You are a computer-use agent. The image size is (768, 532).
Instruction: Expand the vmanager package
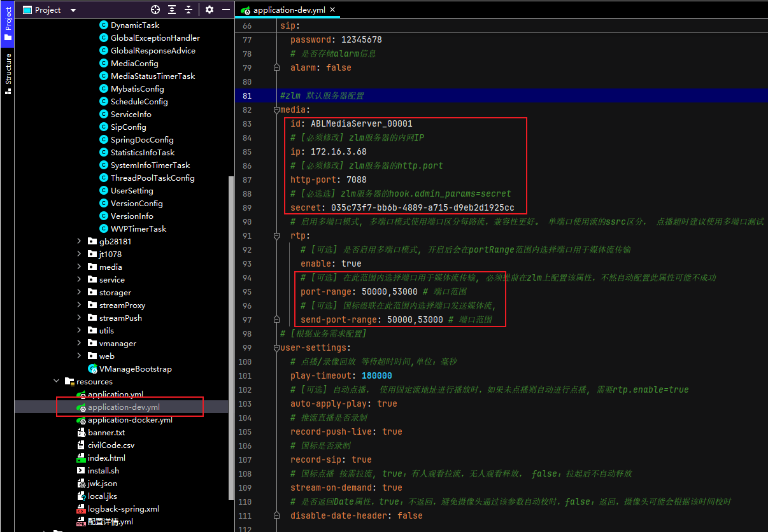click(x=79, y=343)
